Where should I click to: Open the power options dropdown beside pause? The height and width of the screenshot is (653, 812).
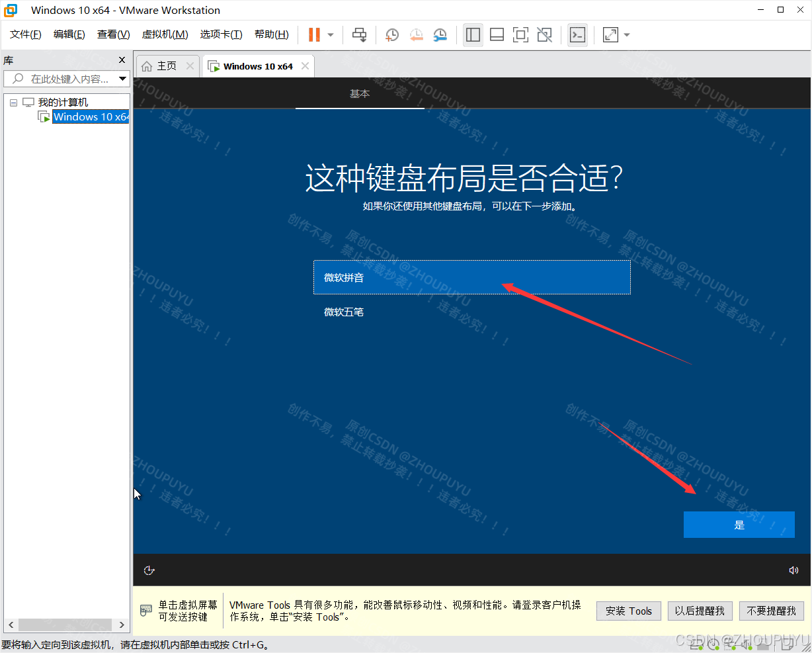[x=331, y=35]
